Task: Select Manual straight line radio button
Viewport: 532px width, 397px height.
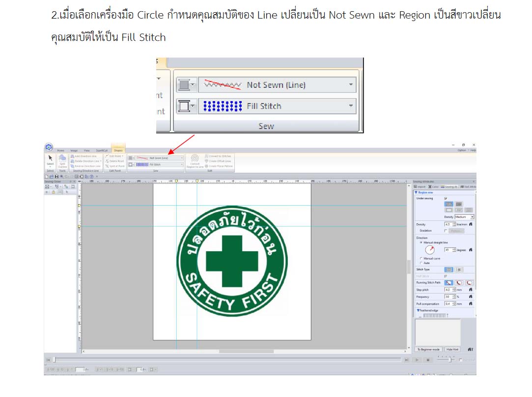Action: tap(421, 242)
